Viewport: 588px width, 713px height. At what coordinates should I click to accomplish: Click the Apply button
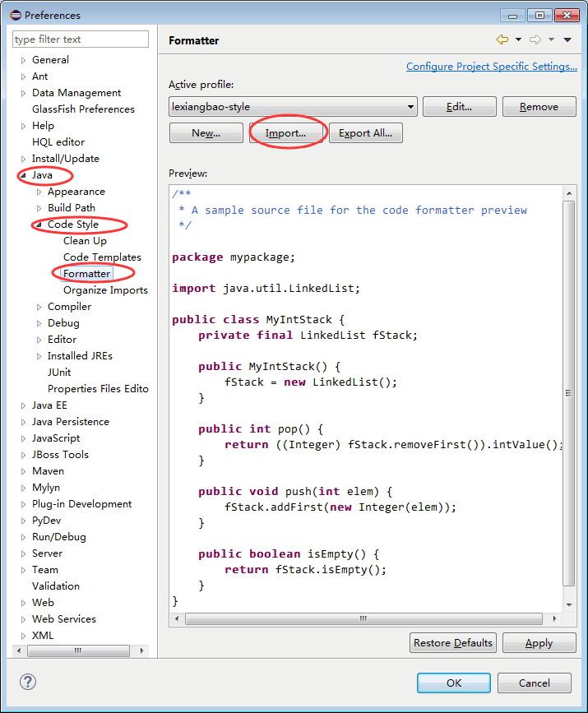(x=539, y=643)
